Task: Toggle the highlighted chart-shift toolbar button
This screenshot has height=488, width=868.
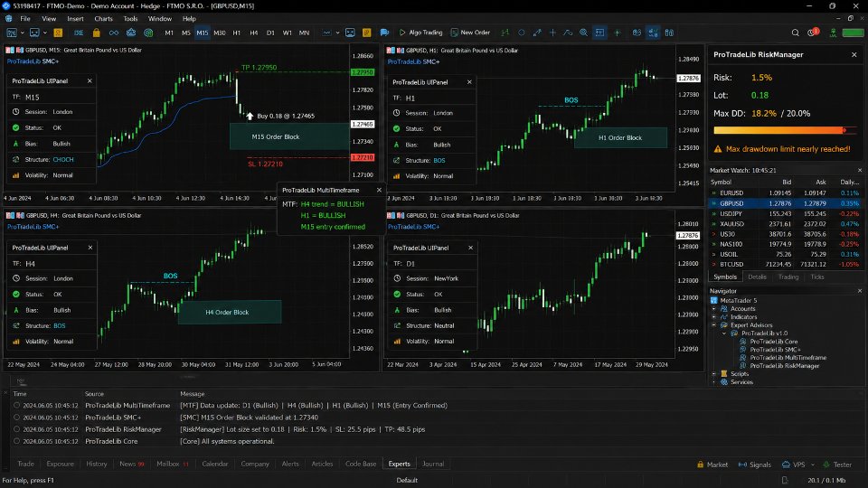Action: pyautogui.click(x=599, y=33)
